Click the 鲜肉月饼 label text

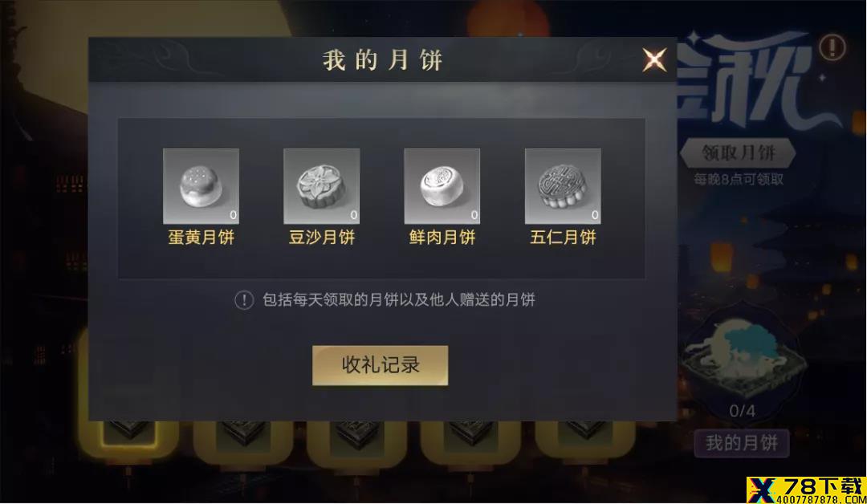[442, 237]
